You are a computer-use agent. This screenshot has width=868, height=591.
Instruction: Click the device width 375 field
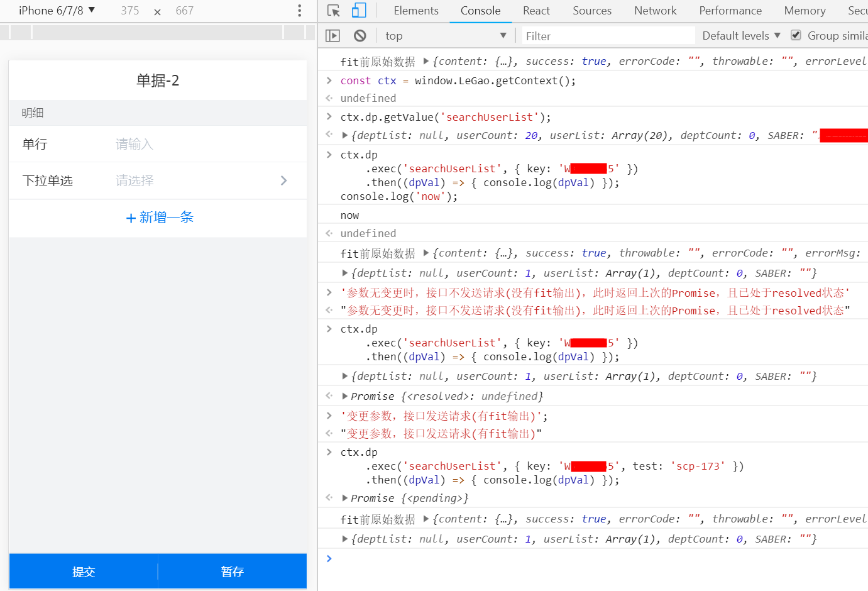click(x=129, y=11)
